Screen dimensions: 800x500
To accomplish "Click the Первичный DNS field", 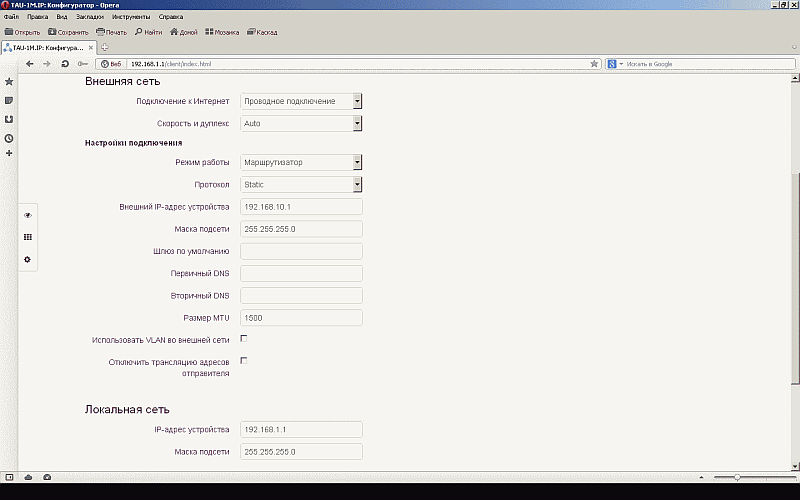I will pos(301,273).
